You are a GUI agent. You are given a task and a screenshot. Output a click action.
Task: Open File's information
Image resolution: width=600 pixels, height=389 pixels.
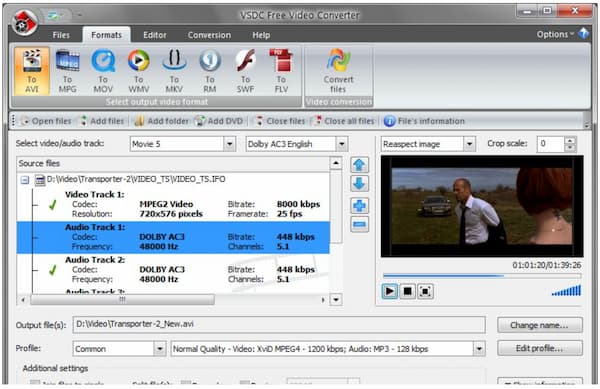click(x=424, y=121)
